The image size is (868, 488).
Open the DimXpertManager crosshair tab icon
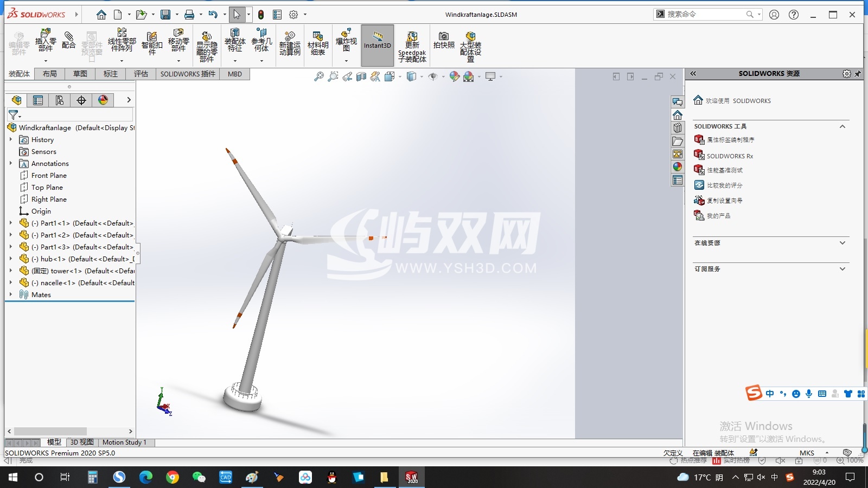pos(81,100)
